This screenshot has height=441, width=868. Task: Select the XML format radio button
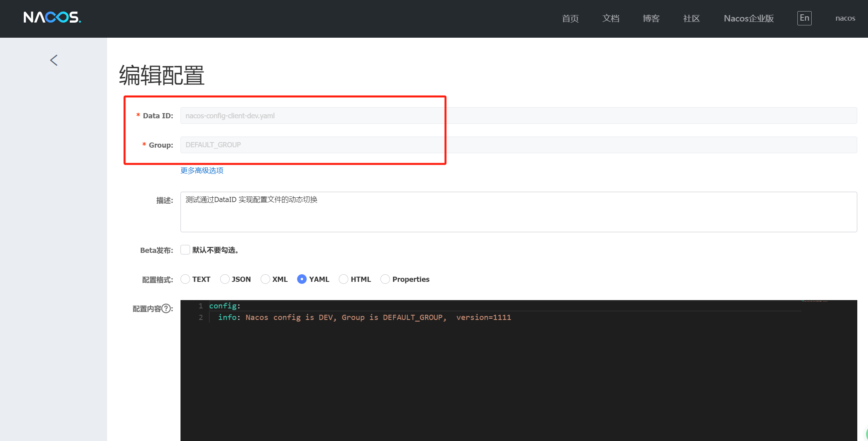coord(265,279)
